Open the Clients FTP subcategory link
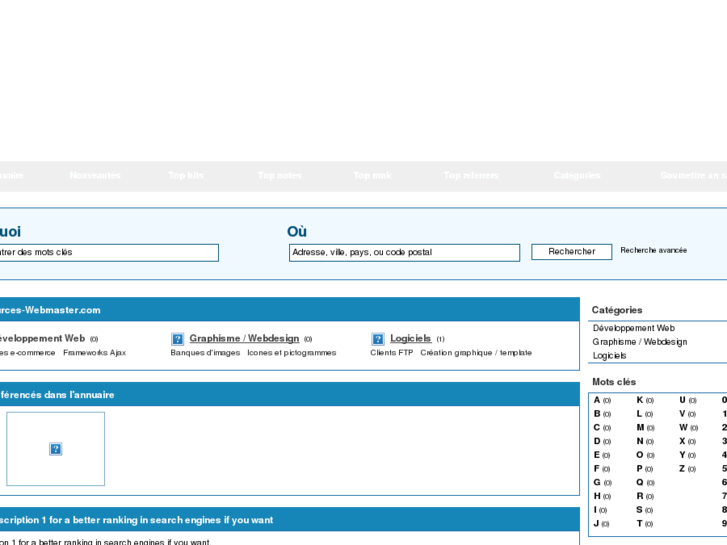This screenshot has height=545, width=727. pyautogui.click(x=391, y=353)
